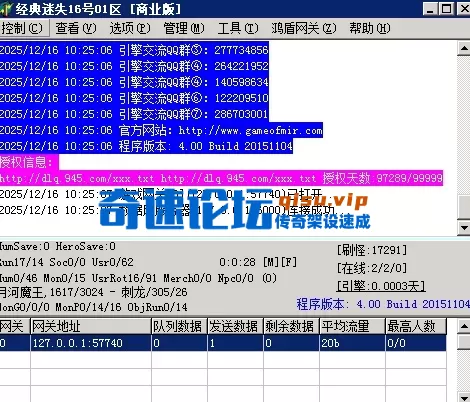Click the Run17/14 Soc0/0 Usr0/62 line
The height and width of the screenshot is (402, 470).
[x=67, y=262]
